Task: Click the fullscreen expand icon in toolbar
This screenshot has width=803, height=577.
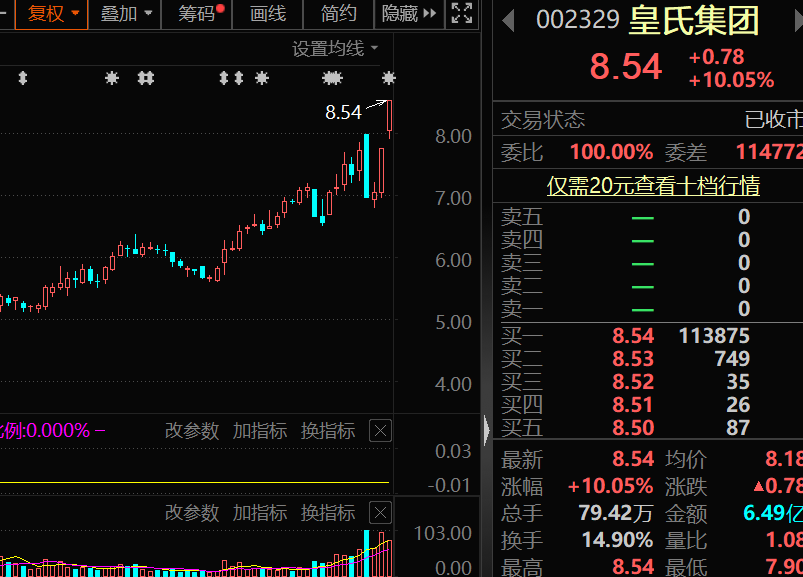Action: point(461,13)
